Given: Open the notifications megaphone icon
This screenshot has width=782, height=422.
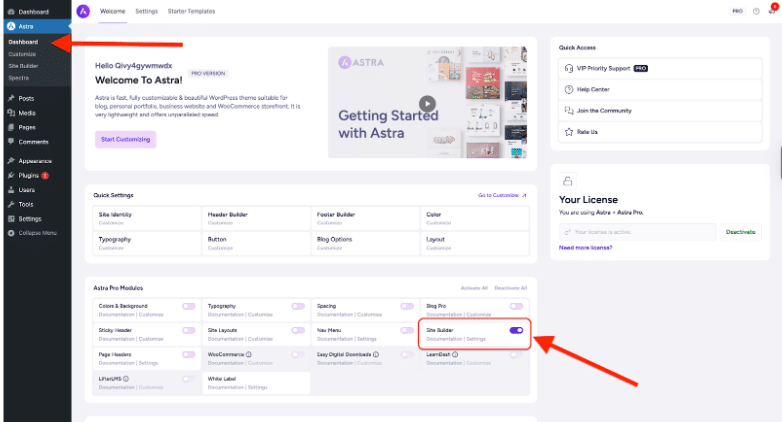Looking at the screenshot, I should point(772,11).
